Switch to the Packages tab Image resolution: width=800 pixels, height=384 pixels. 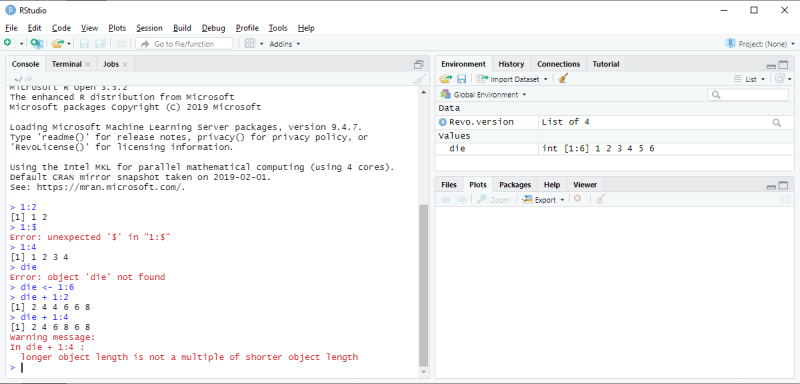[515, 185]
